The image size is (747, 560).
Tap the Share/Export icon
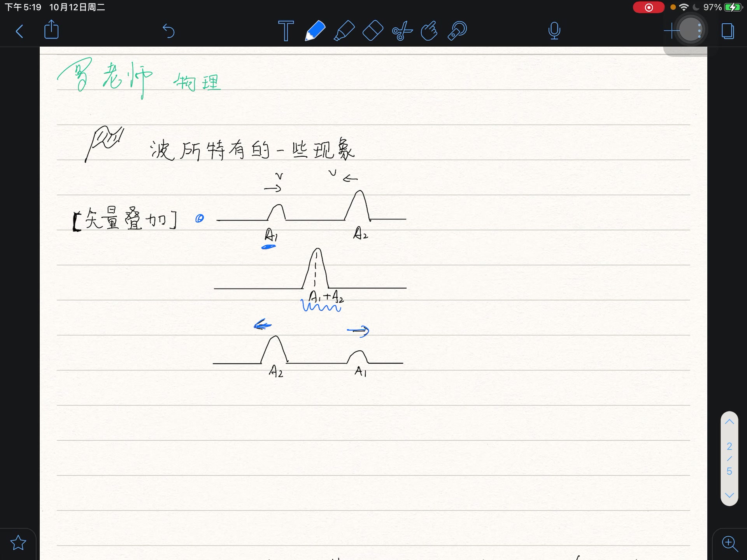tap(51, 30)
